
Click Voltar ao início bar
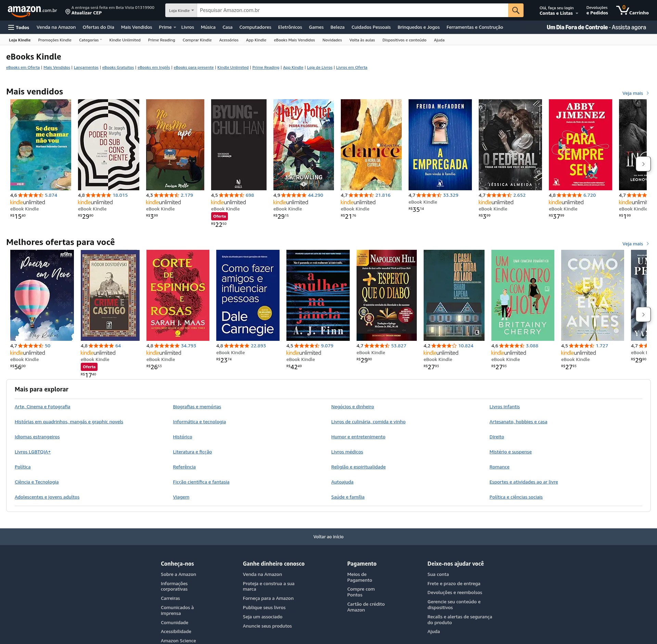coord(328,537)
